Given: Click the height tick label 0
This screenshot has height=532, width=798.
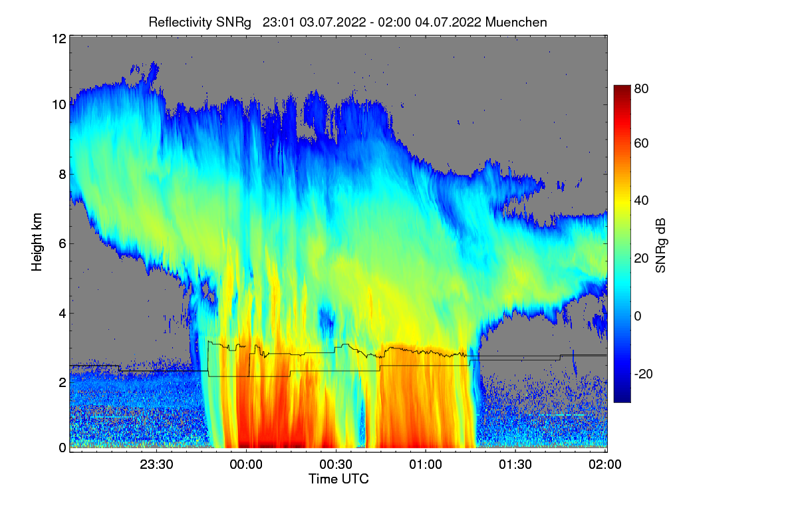Looking at the screenshot, I should click(x=62, y=448).
